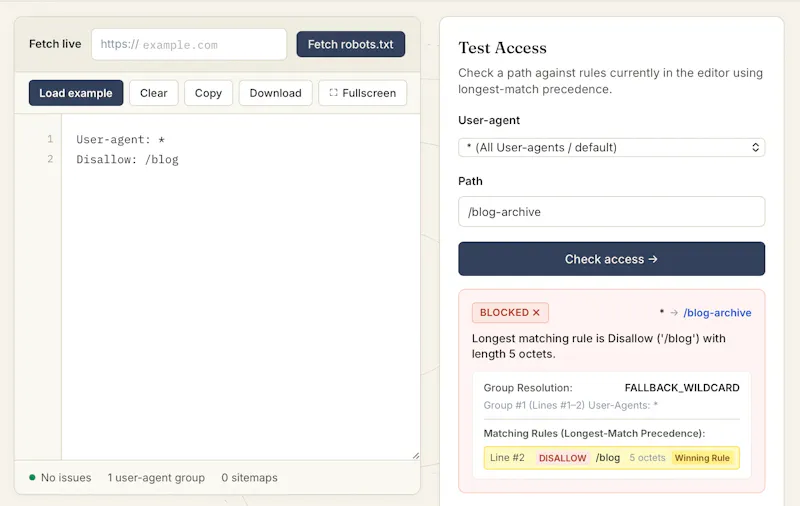Click the DISALLOW tag in matching rule

[x=562, y=458]
